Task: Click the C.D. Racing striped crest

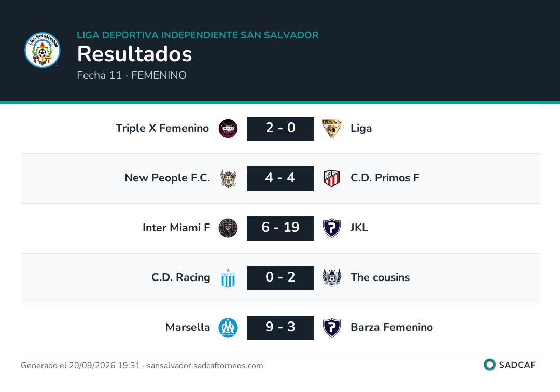Action: 228,278
